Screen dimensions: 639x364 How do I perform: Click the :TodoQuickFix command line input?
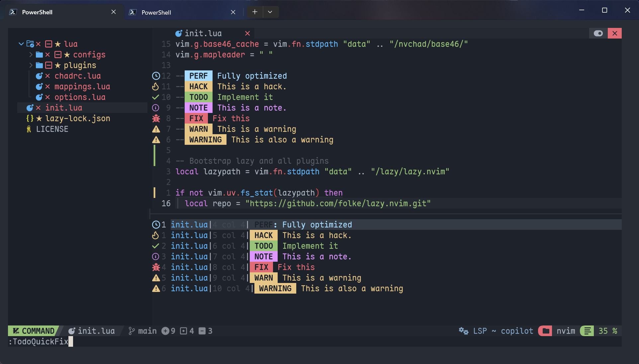pyautogui.click(x=38, y=342)
